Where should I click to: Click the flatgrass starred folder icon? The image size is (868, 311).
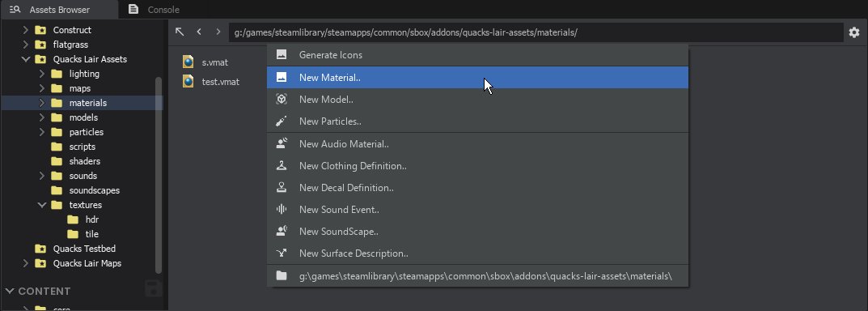(40, 45)
